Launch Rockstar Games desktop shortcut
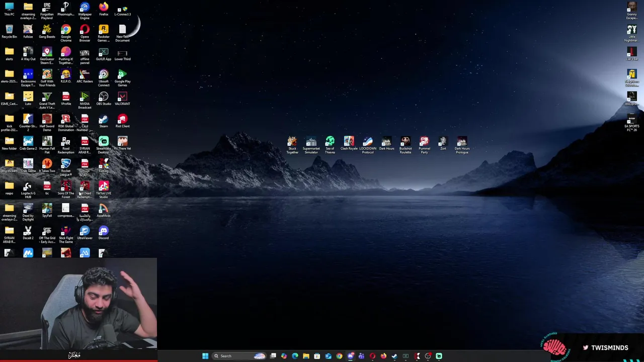Image resolution: width=644 pixels, height=362 pixels. coord(104,33)
